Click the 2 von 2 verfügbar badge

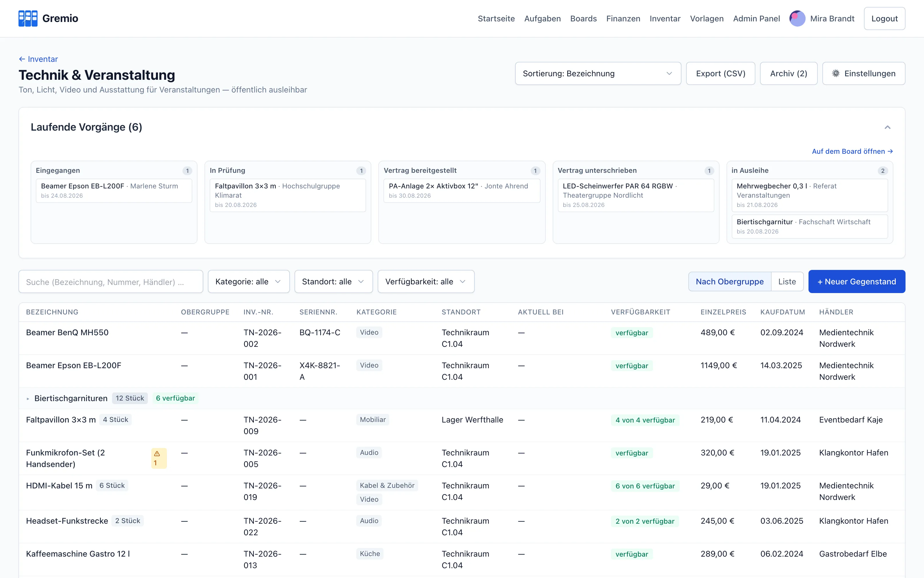[644, 521]
